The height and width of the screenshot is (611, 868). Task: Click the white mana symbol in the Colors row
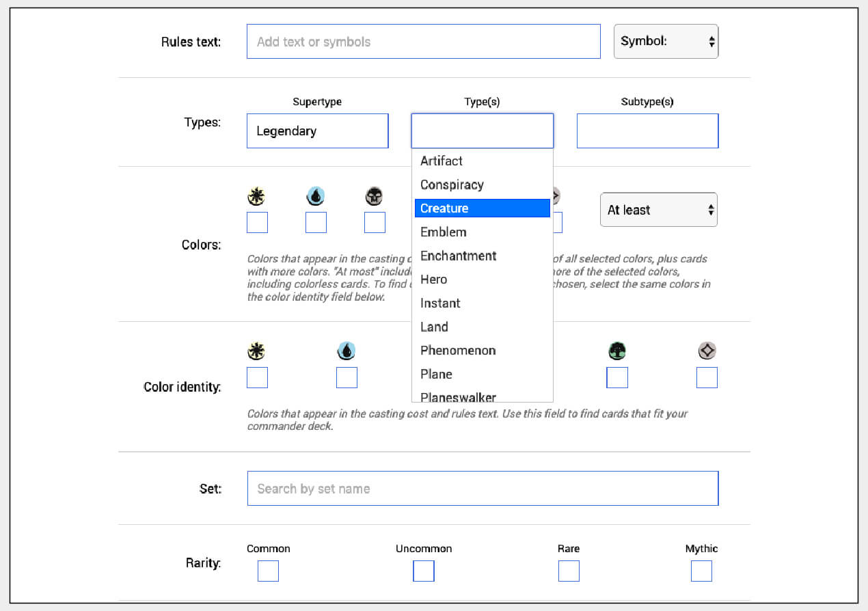(256, 195)
